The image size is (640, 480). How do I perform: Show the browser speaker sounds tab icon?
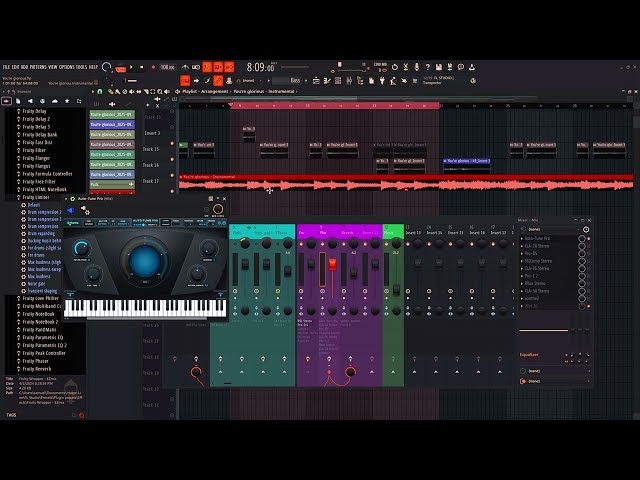(30, 101)
